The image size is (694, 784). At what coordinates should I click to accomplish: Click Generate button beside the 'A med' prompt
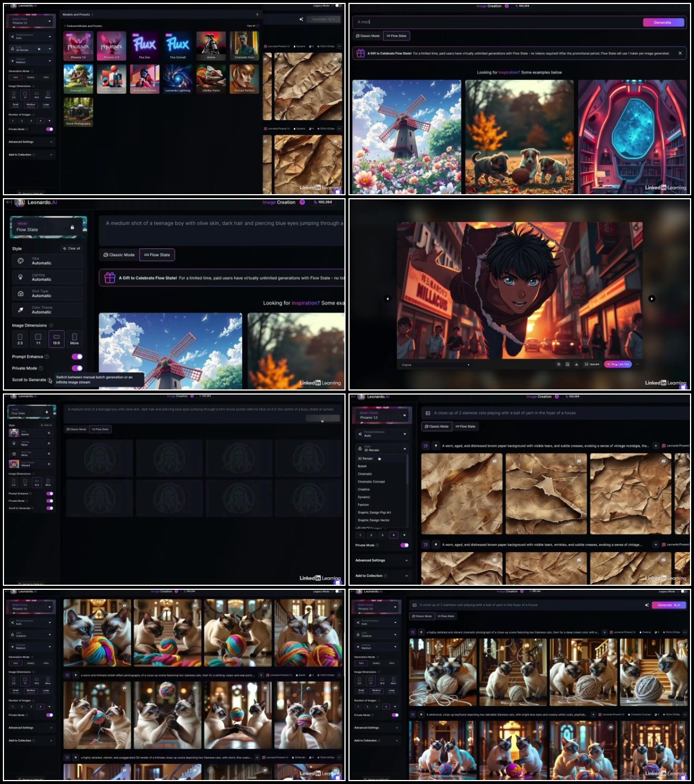click(x=663, y=22)
